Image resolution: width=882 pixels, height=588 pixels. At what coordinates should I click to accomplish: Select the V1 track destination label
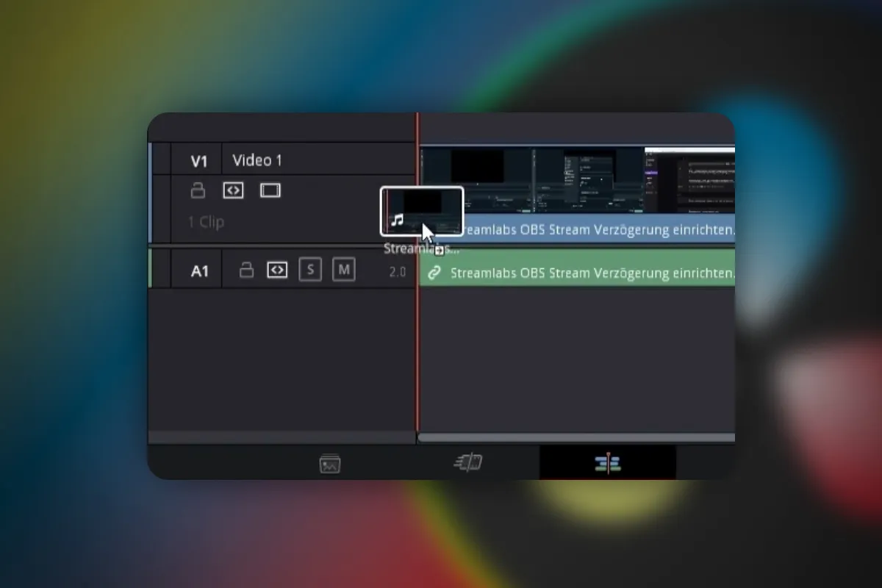(199, 160)
